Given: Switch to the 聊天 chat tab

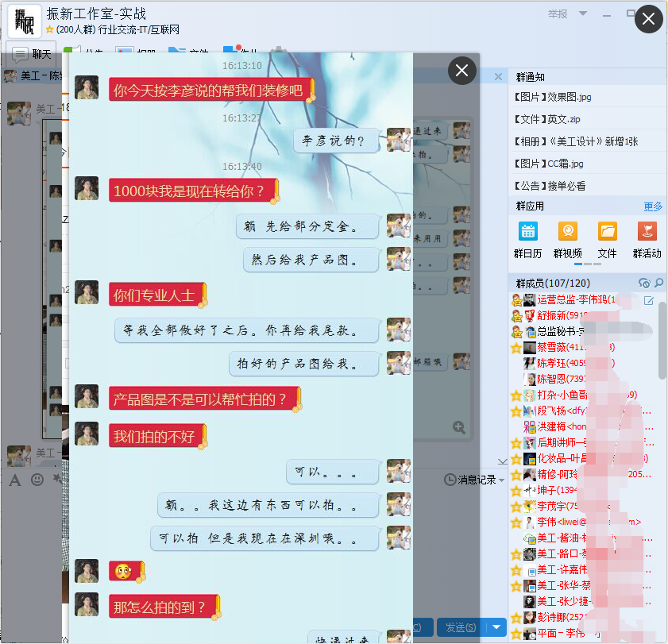Looking at the screenshot, I should [x=33, y=54].
